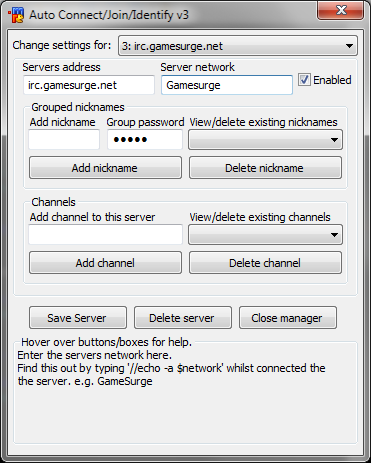Click the 'Servers address' label

[x=61, y=67]
